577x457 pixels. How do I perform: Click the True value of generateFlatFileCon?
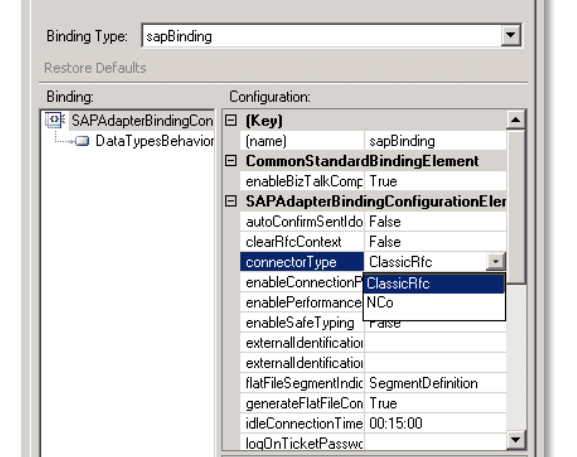click(x=435, y=404)
